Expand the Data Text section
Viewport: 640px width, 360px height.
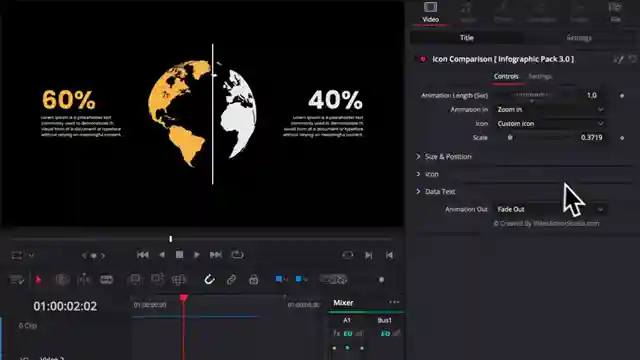[x=436, y=191]
